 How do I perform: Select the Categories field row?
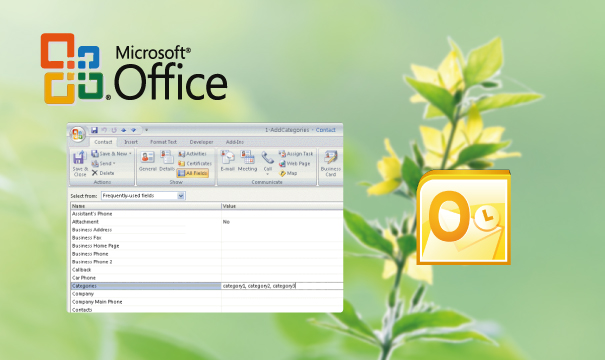click(x=207, y=286)
